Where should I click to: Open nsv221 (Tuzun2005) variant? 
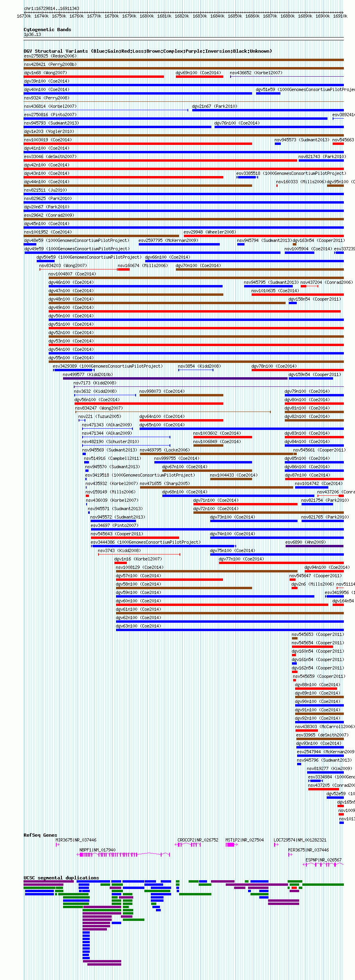(100, 416)
